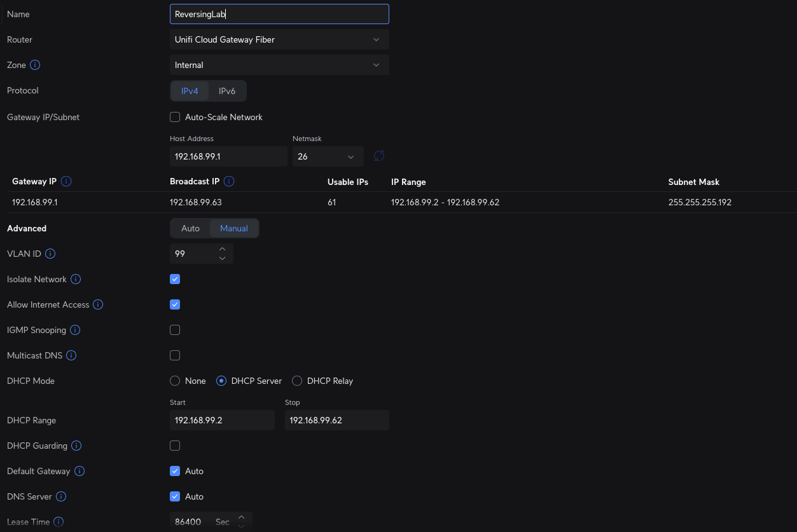
Task: Click the info icon next to Zone
Action: coord(36,65)
